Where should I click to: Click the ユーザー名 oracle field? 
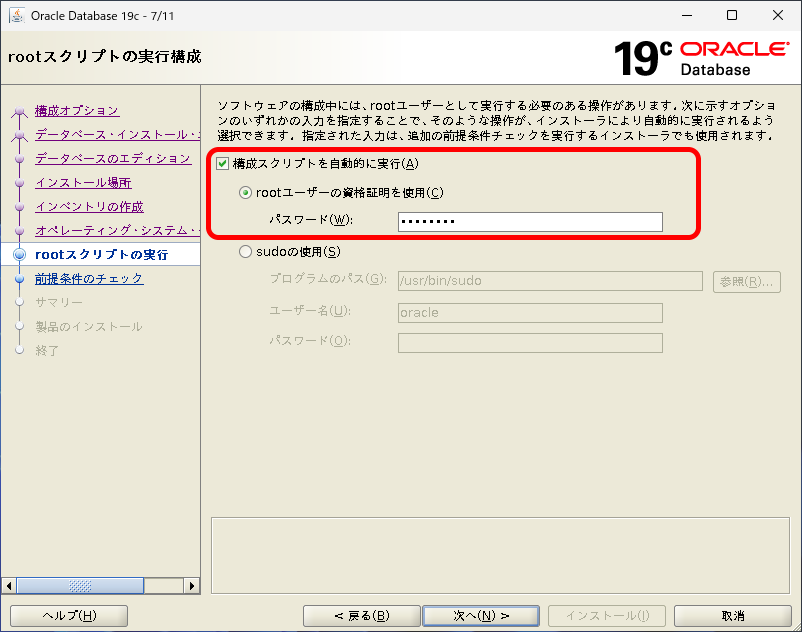click(x=530, y=313)
